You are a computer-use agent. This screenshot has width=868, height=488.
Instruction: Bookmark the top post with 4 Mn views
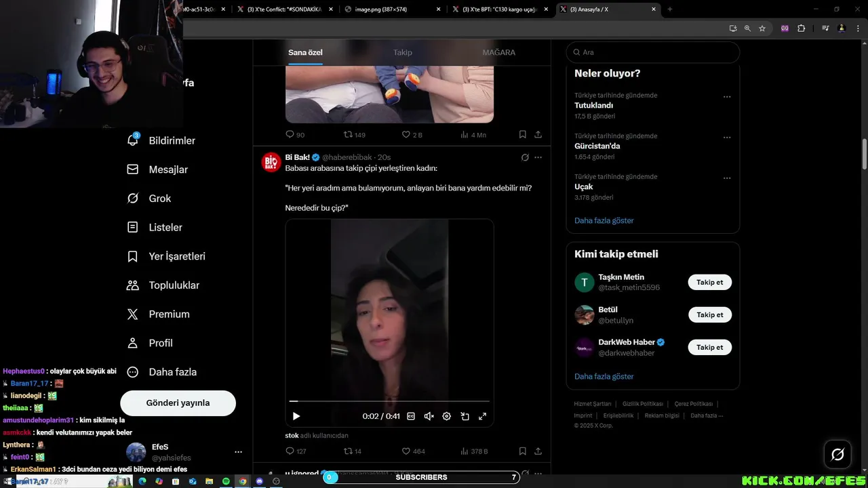coord(522,135)
